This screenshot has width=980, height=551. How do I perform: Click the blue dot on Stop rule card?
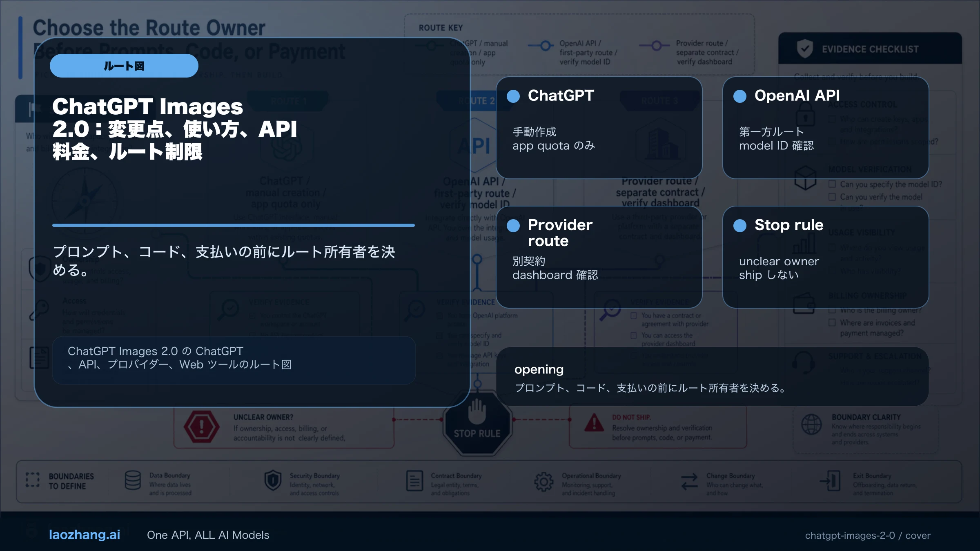click(x=740, y=225)
